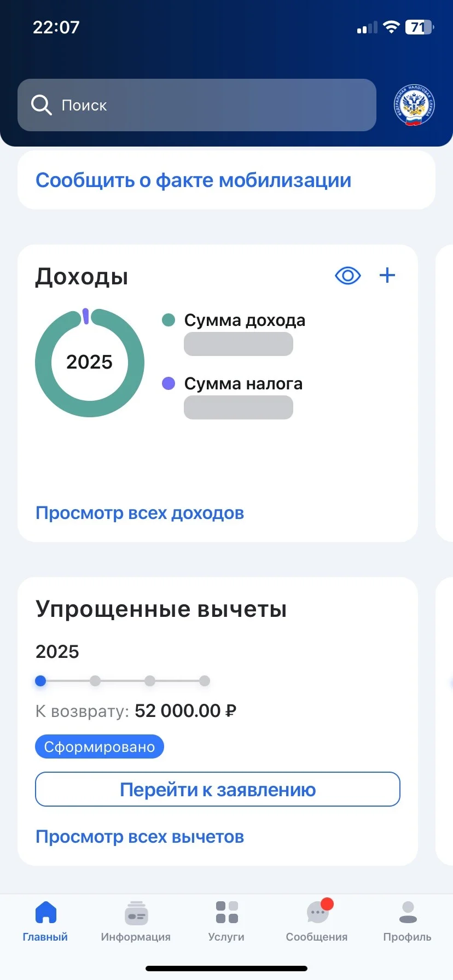Screen dimensions: 453x980
Task: Open Сообщения tab with red badge
Action: click(317, 921)
